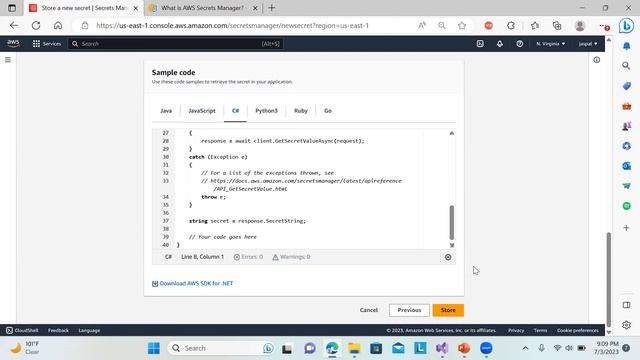
Task: Open the AWS Services grid menu
Action: (x=47, y=44)
